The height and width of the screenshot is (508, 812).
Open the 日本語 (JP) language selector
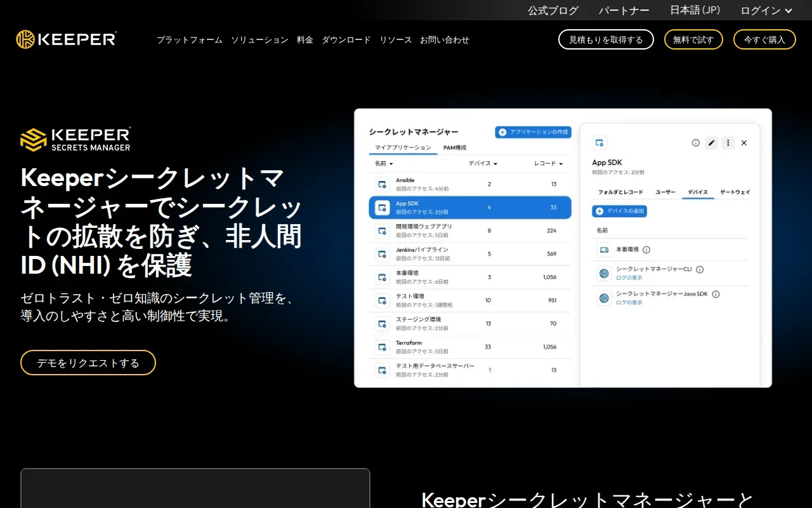pos(695,10)
